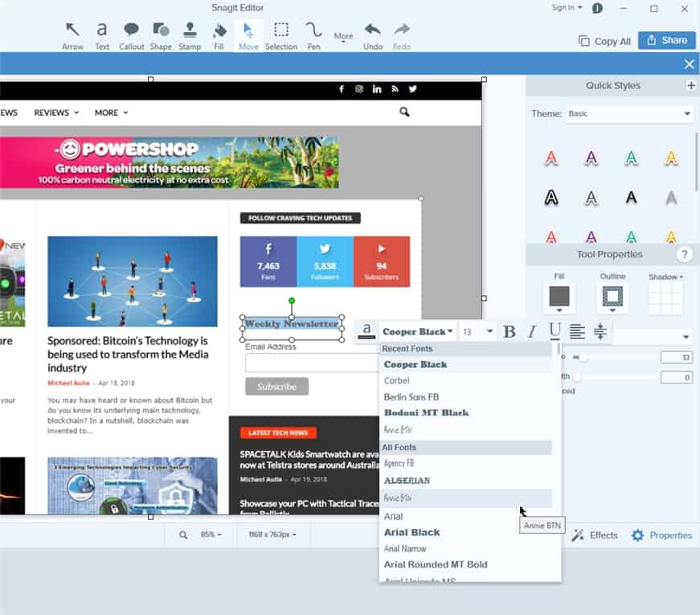Click the Email Address input field
Screen dimensions: 700x615
(312, 363)
